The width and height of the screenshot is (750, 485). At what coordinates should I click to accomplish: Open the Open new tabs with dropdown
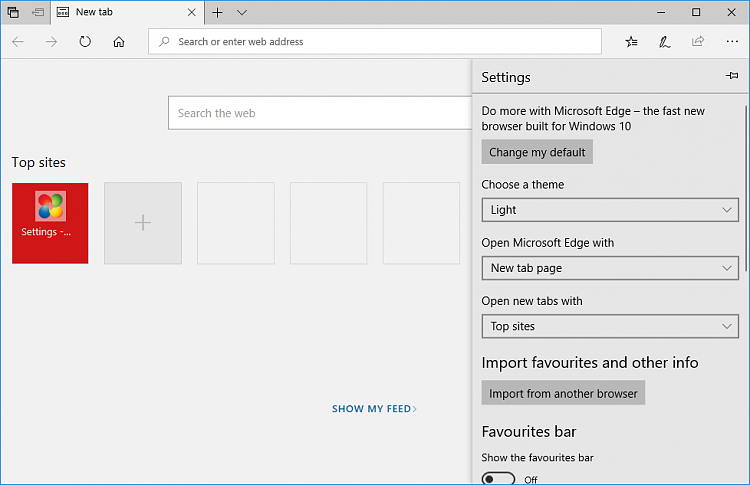pos(610,326)
